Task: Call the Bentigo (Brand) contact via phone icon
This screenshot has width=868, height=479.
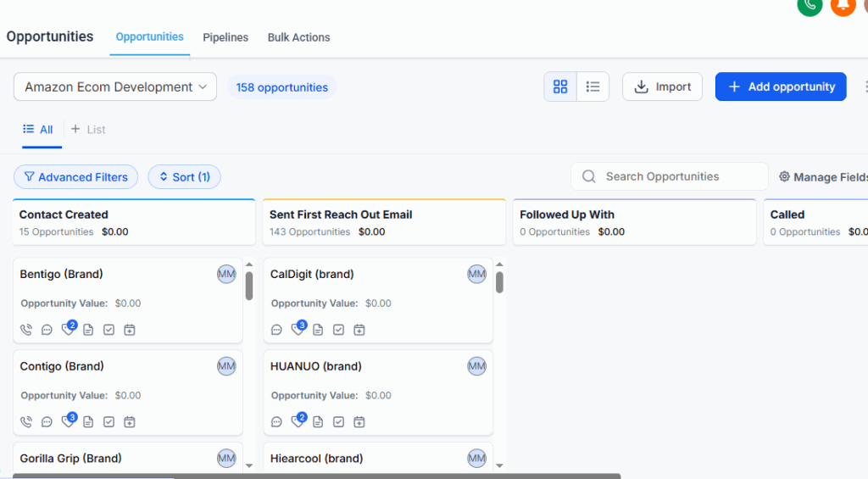Action: tap(25, 330)
